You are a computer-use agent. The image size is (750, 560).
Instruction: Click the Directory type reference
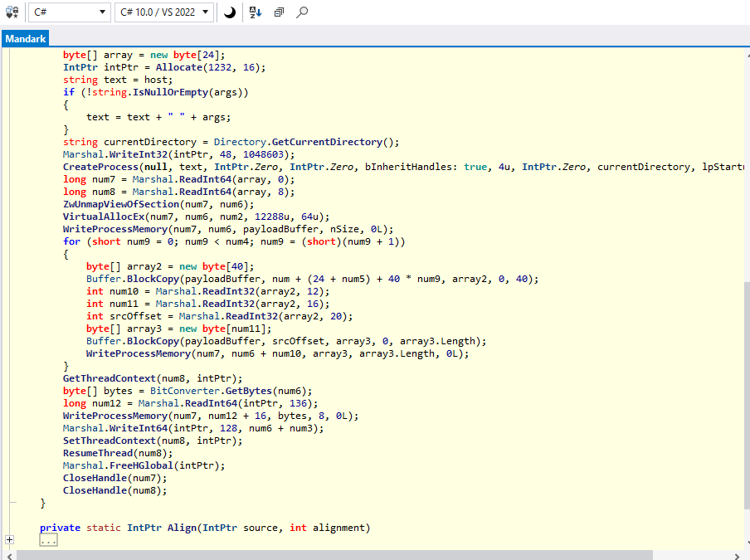[240, 142]
